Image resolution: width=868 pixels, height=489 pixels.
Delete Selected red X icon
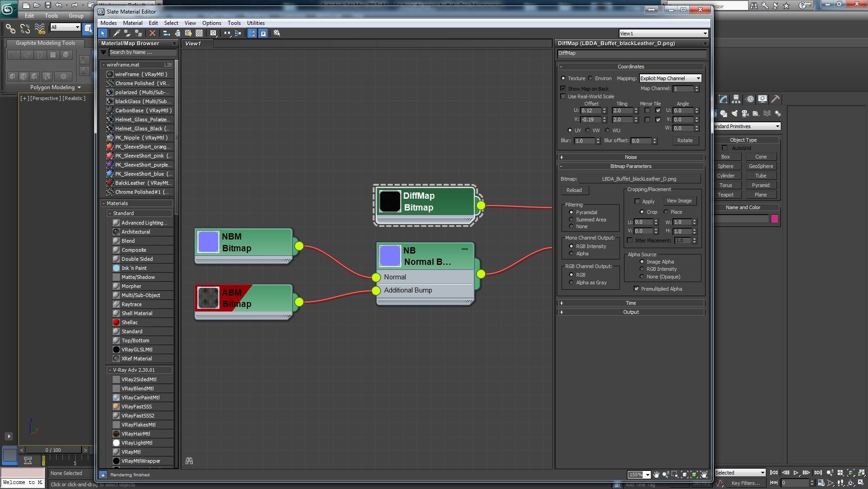(153, 33)
